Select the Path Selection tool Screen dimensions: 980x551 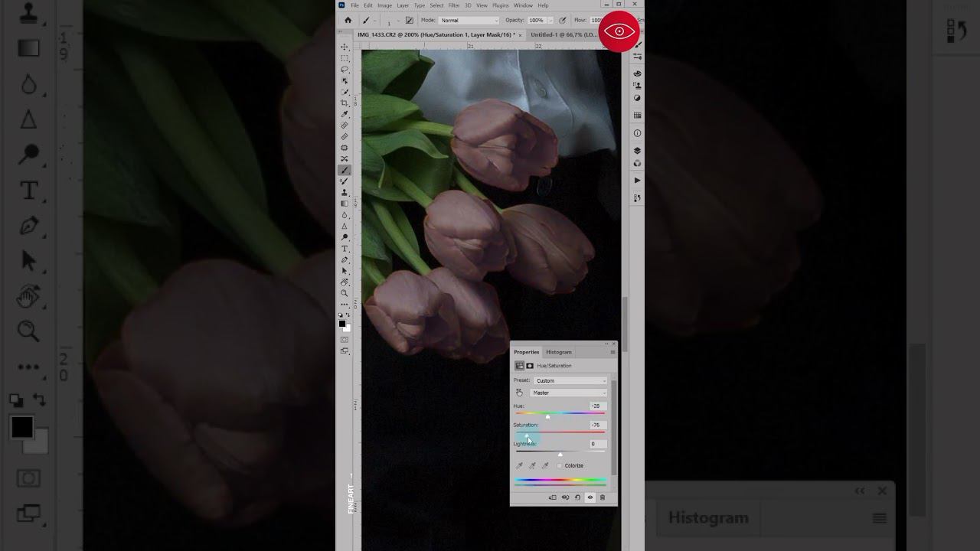345,271
